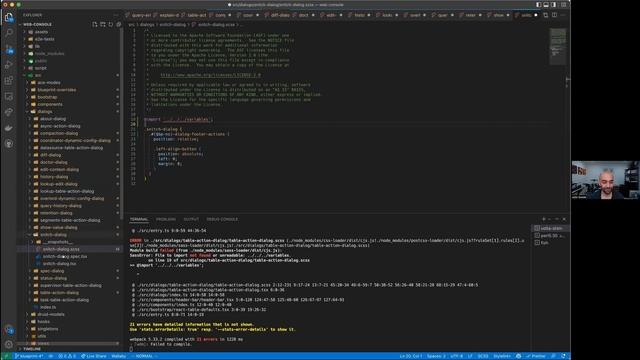
Task: Click the editor minimap
Action: (x=558, y=46)
